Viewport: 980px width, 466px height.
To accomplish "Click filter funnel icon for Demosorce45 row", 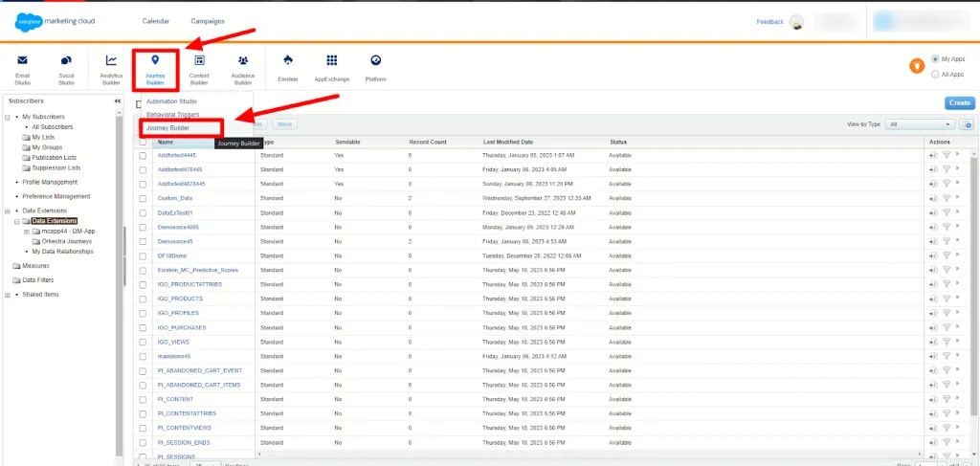I will tap(947, 241).
